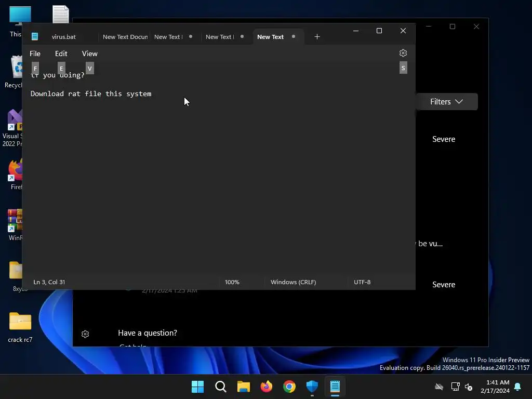
Task: Click the muted volume tray icon
Action: (x=469, y=387)
